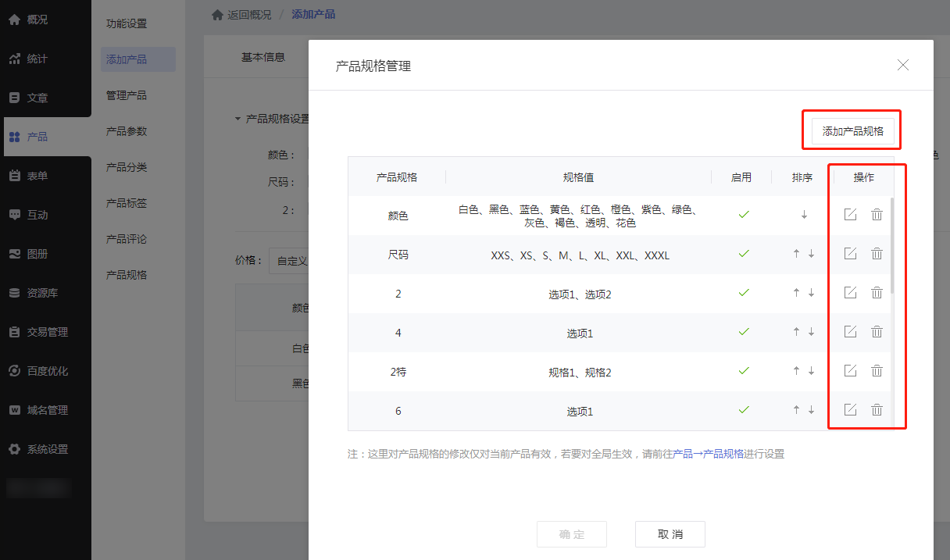This screenshot has height=560, width=950.
Task: Open the edit icon for row 2
Action: pos(851,293)
